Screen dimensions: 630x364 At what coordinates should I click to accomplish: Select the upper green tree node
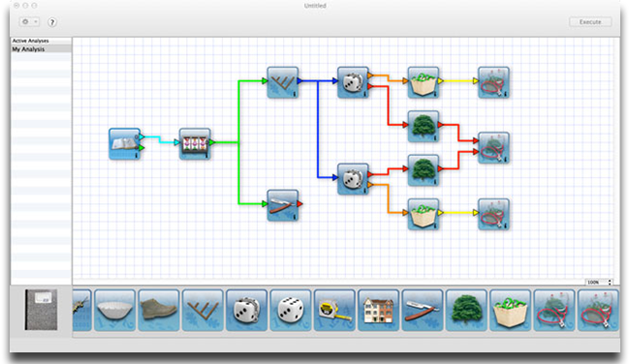(x=424, y=126)
